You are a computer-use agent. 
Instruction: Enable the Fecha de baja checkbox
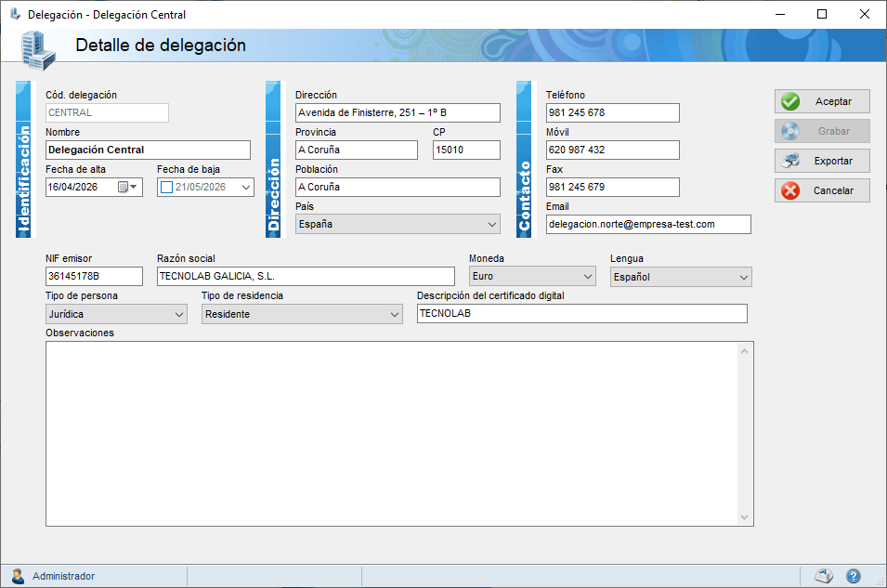tap(166, 188)
